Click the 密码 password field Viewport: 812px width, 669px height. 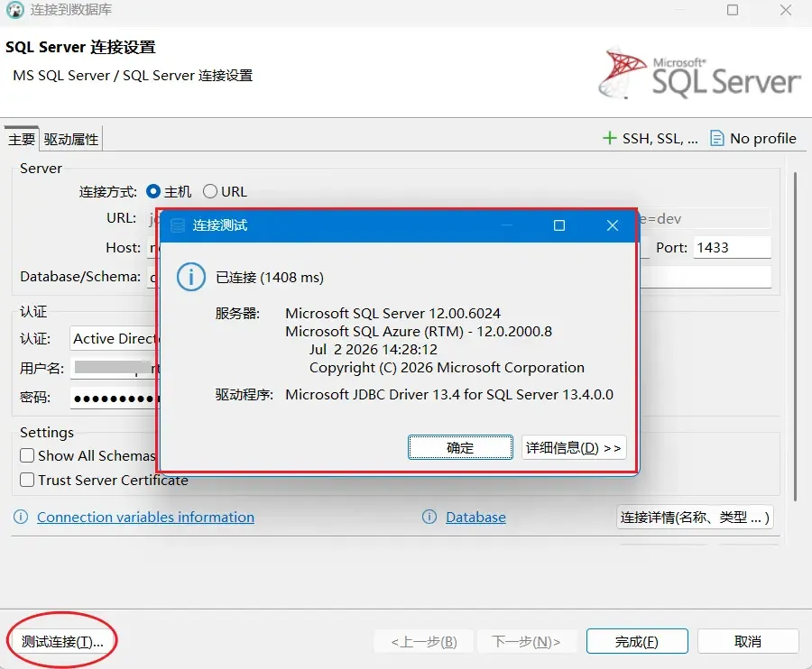click(115, 398)
